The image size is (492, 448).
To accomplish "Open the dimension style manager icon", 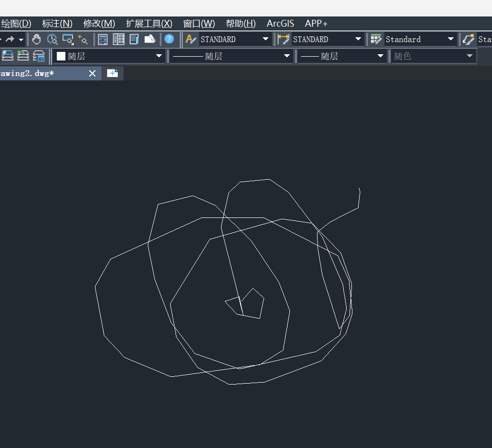I will point(283,39).
